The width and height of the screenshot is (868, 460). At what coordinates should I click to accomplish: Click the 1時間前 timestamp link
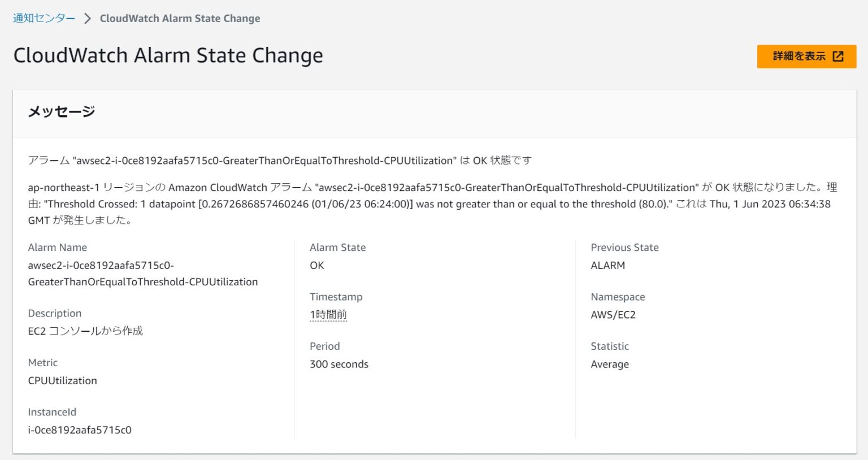(328, 314)
